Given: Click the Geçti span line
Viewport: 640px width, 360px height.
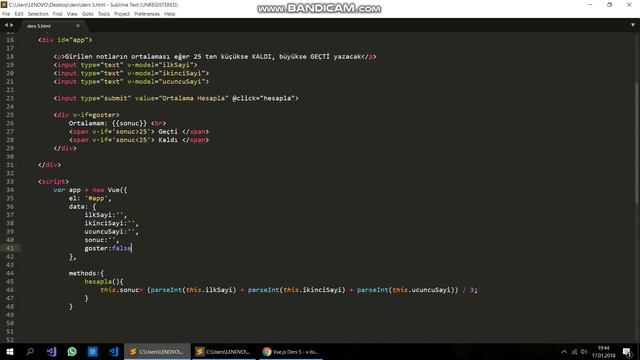Looking at the screenshot, I should click(x=139, y=132).
